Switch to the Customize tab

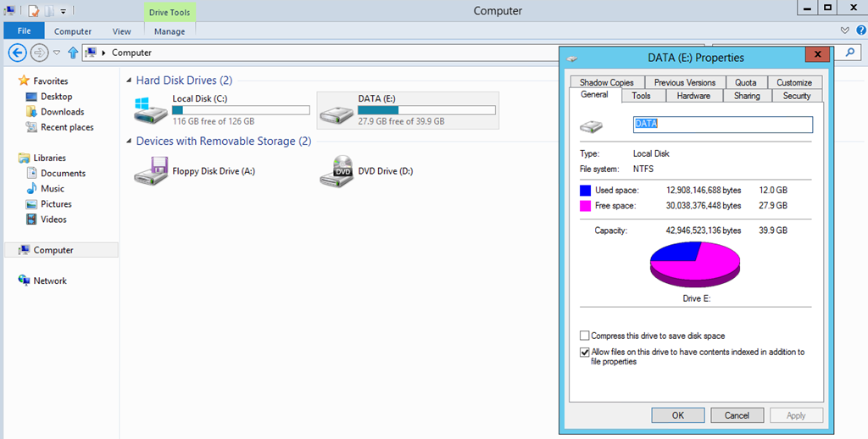pos(794,82)
